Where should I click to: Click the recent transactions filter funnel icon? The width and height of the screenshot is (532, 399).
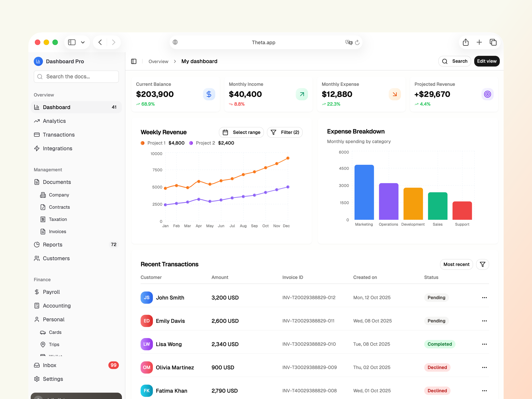[482, 264]
